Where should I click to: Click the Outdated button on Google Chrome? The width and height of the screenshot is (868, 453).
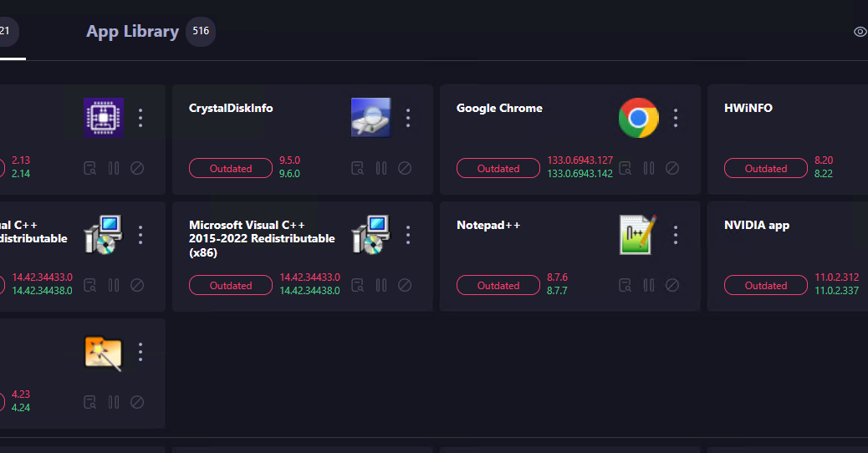(498, 168)
